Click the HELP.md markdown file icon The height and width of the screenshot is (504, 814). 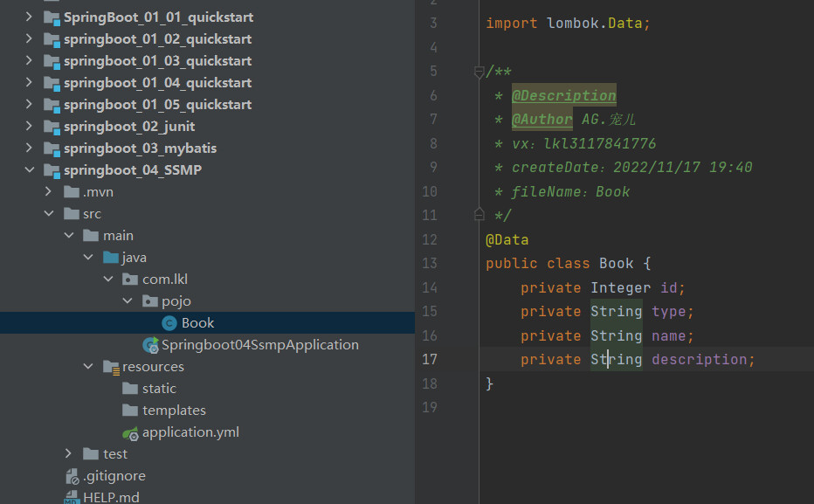[71, 497]
